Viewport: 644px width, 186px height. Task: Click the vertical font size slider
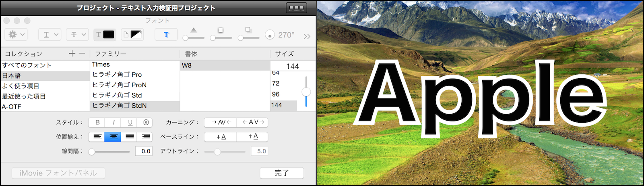[306, 92]
